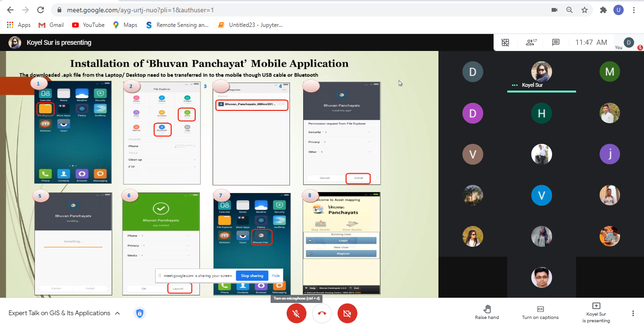
Task: Show the participants list with 17 people
Action: coord(531,42)
